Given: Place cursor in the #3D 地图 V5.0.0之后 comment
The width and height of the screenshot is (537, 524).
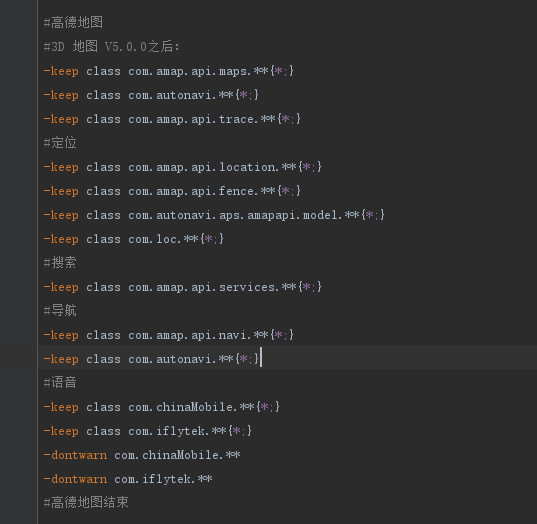Looking at the screenshot, I should pos(111,47).
